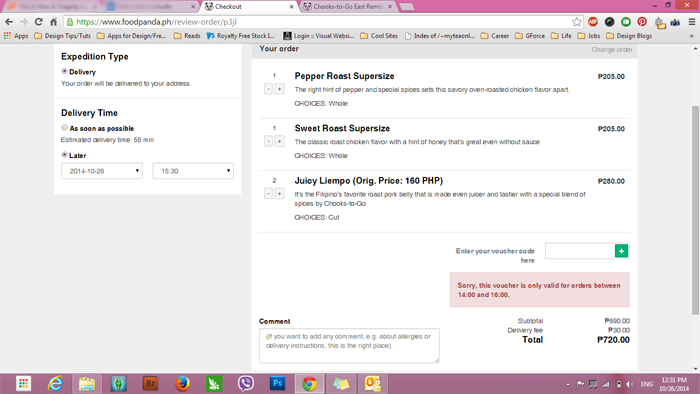The image size is (700, 394).
Task: Click the browser Forward arrow
Action: click(24, 22)
